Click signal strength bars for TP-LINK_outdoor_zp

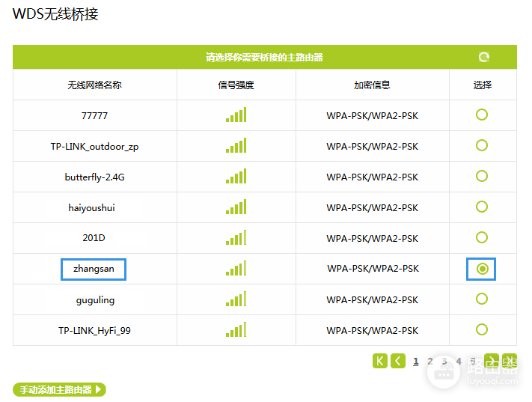click(236, 145)
